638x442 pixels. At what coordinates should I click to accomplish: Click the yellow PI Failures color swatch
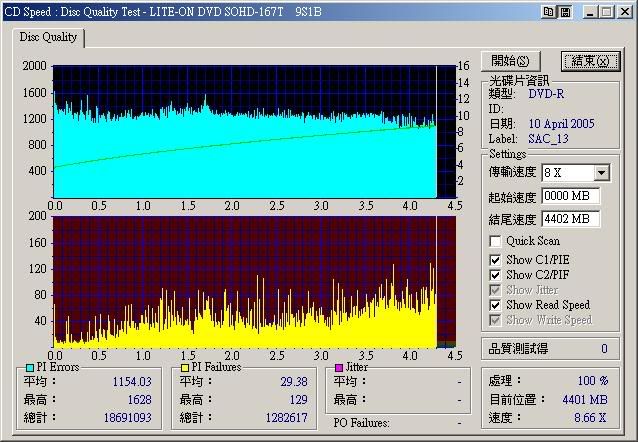point(185,368)
